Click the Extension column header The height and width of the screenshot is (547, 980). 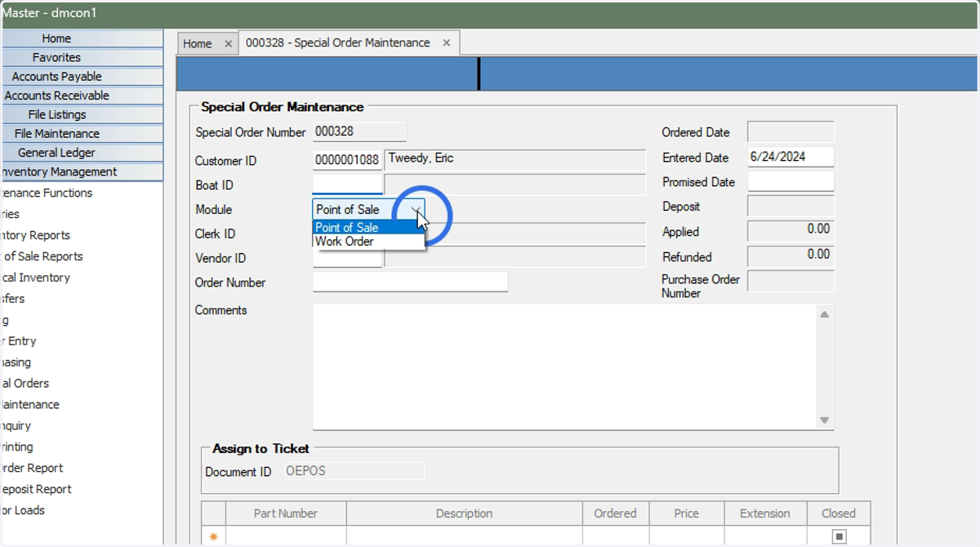765,514
